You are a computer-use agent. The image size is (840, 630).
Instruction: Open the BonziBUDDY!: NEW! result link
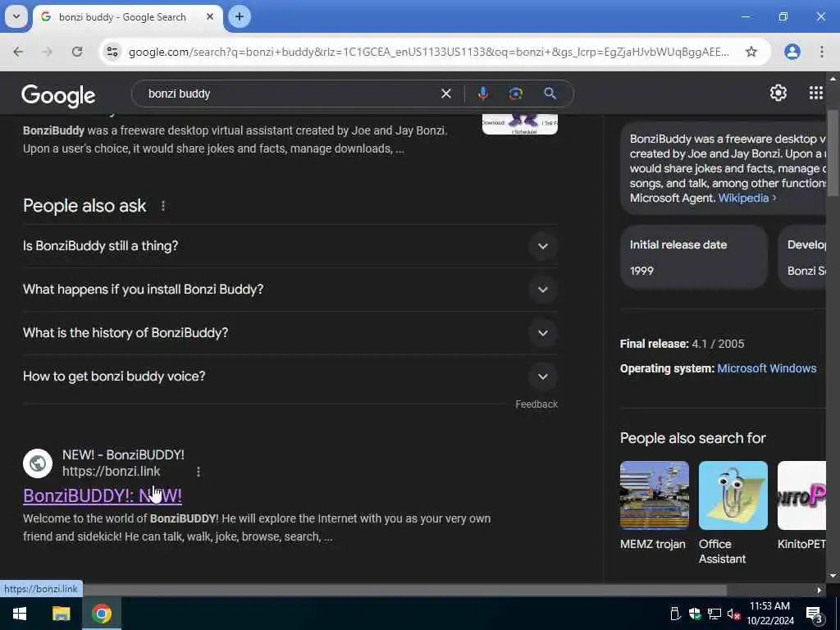coord(103,495)
